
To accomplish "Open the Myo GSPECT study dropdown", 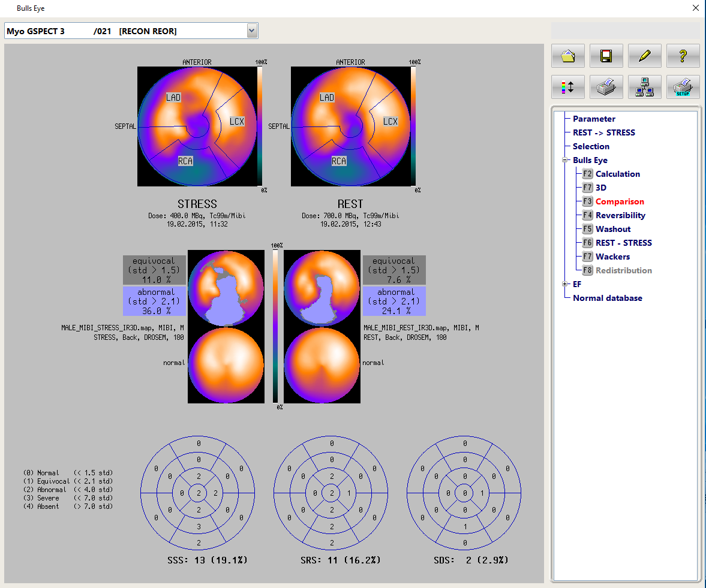I will 252,31.
